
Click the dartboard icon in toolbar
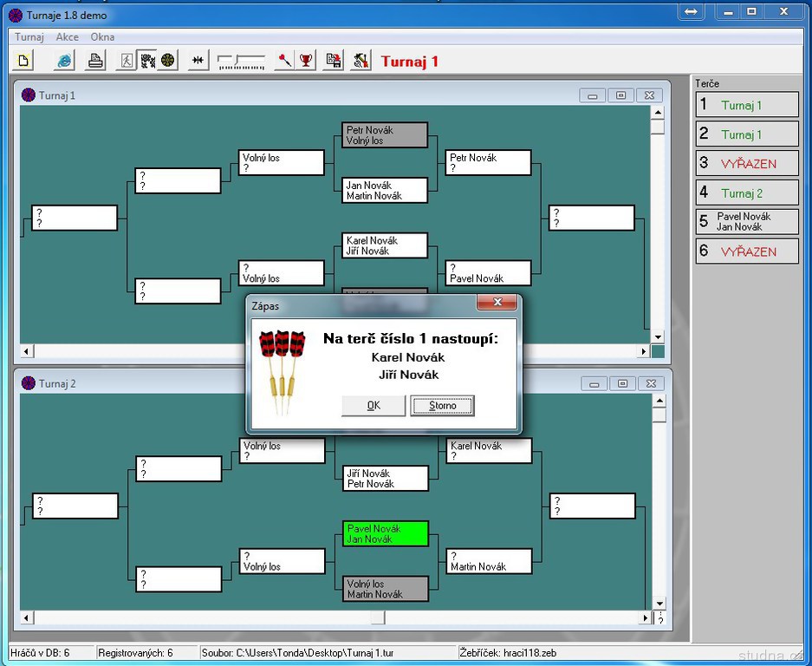[x=168, y=60]
